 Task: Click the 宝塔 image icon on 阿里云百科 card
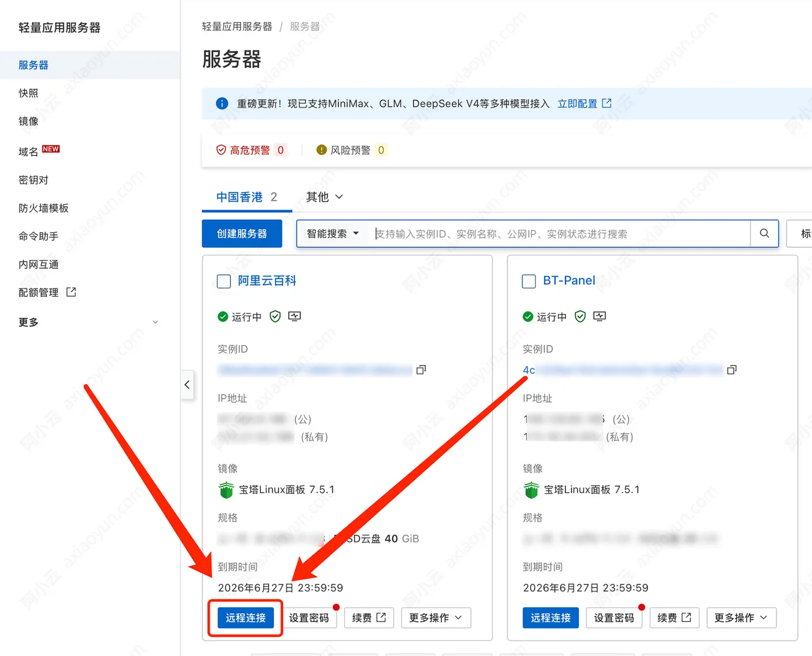click(x=226, y=490)
